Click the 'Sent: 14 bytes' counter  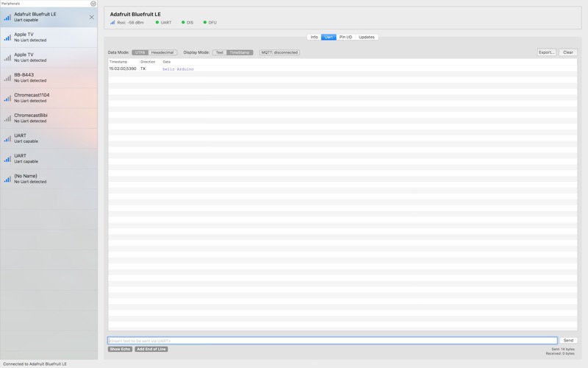coord(563,349)
